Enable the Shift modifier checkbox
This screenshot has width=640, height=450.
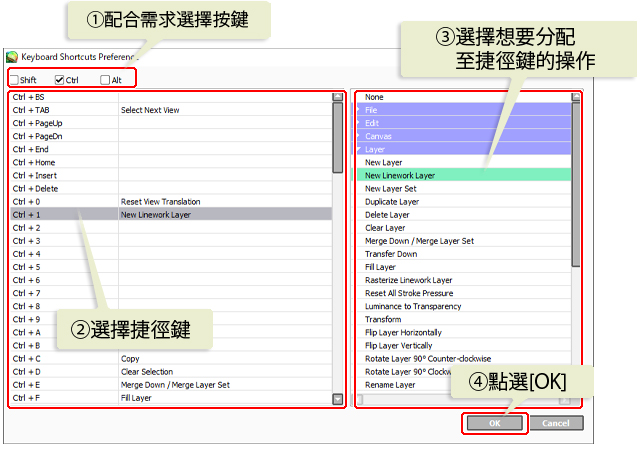click(14, 79)
